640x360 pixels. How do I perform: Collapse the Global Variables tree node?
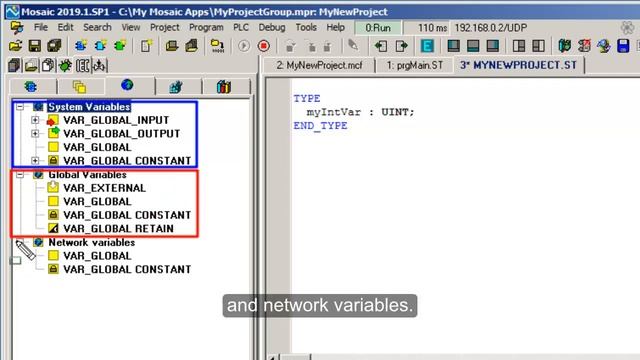(20, 175)
